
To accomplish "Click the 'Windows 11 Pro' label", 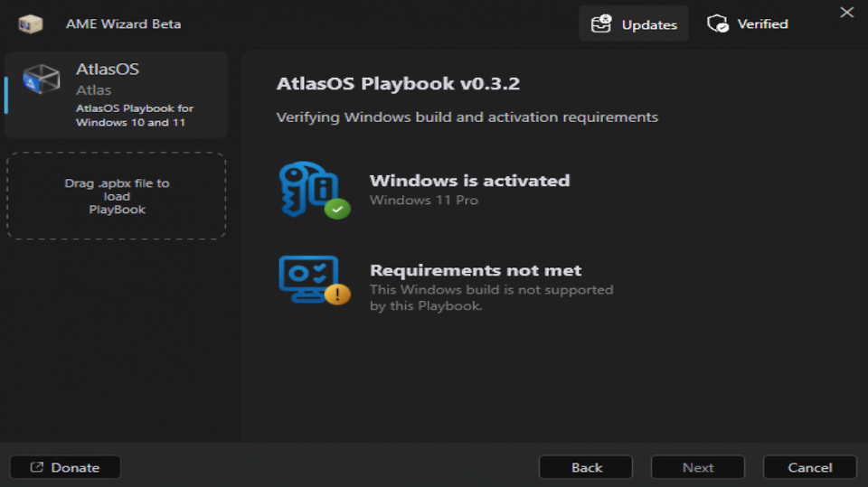I will point(423,200).
